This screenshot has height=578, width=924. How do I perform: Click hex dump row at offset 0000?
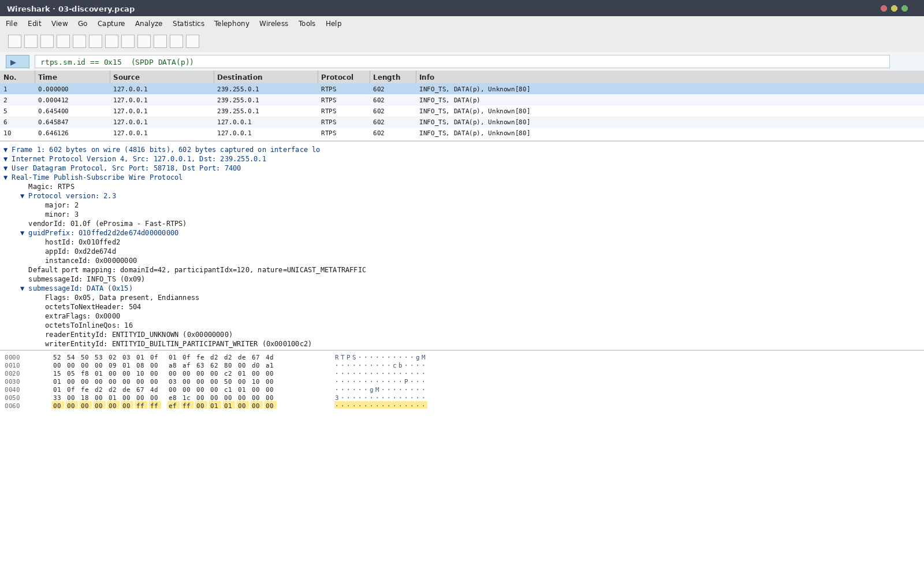click(215, 357)
